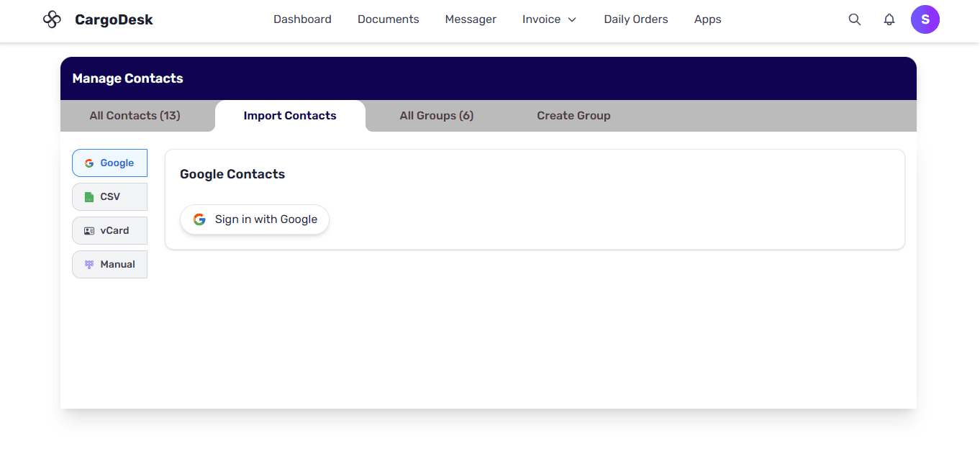980x454 pixels.
Task: Open the All Groups (6) tab
Action: click(437, 116)
